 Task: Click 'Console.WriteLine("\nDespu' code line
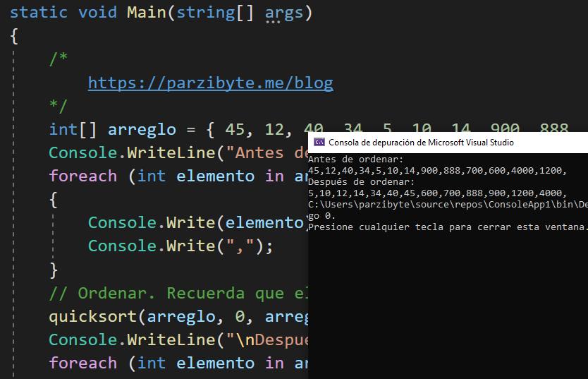coord(178,340)
